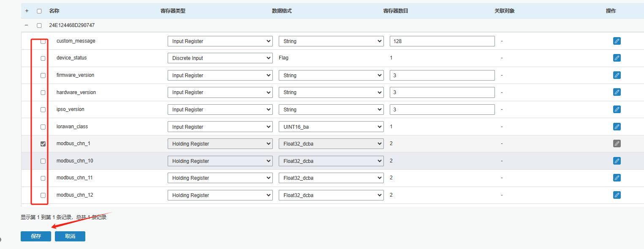Click the edit pencil icon for custom_message
The image size is (644, 249).
(x=617, y=41)
